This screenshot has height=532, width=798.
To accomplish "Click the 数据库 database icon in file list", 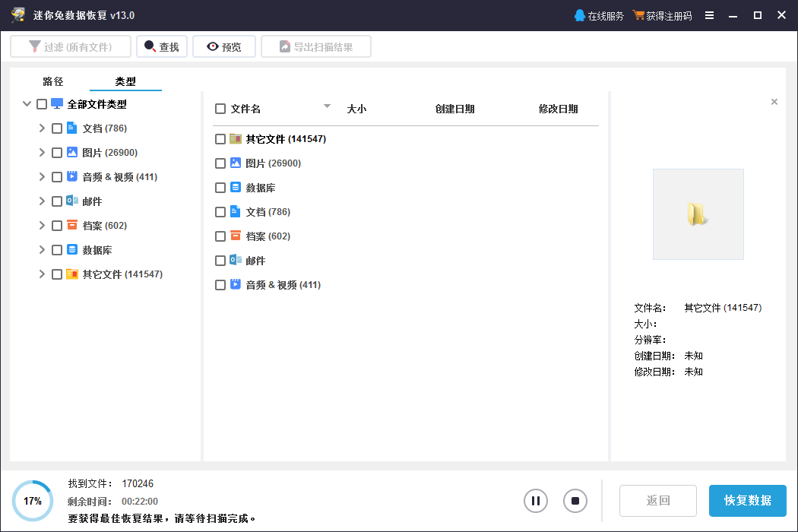I will click(236, 187).
